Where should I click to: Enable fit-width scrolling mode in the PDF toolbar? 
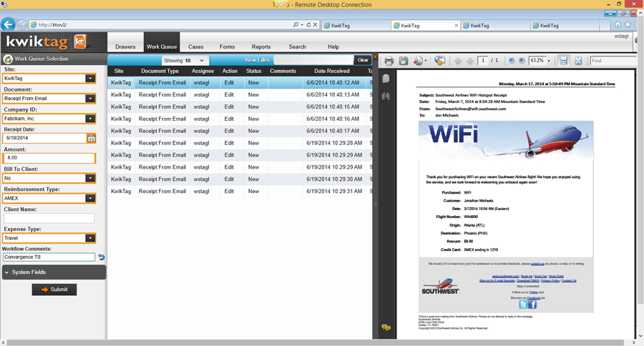click(x=564, y=61)
